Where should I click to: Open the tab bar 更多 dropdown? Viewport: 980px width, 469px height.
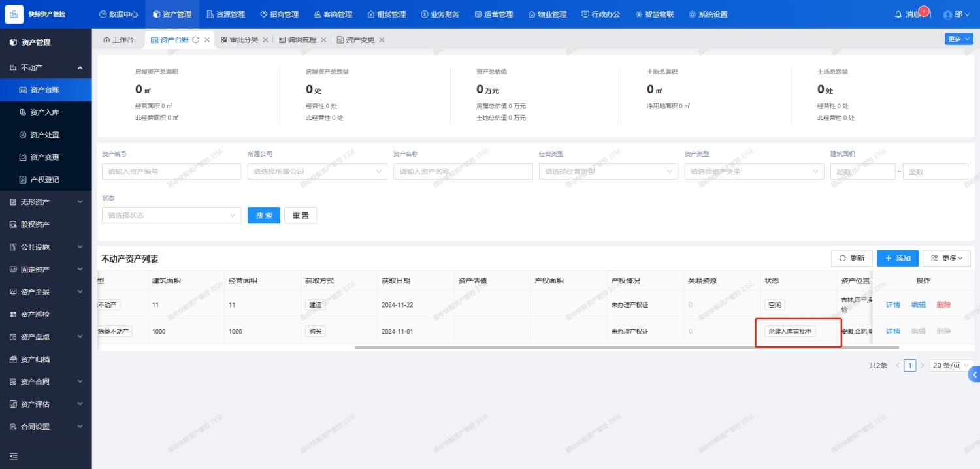[x=958, y=39]
